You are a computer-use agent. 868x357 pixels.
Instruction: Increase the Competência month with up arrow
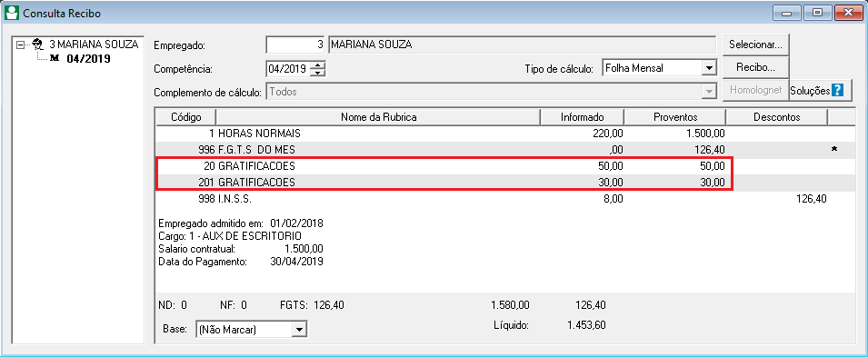click(x=318, y=65)
